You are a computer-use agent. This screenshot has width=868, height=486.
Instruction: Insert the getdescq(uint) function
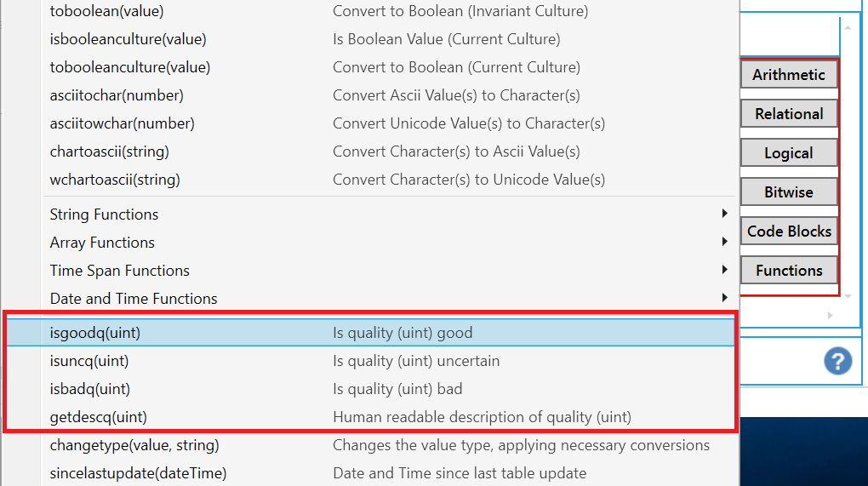(98, 417)
